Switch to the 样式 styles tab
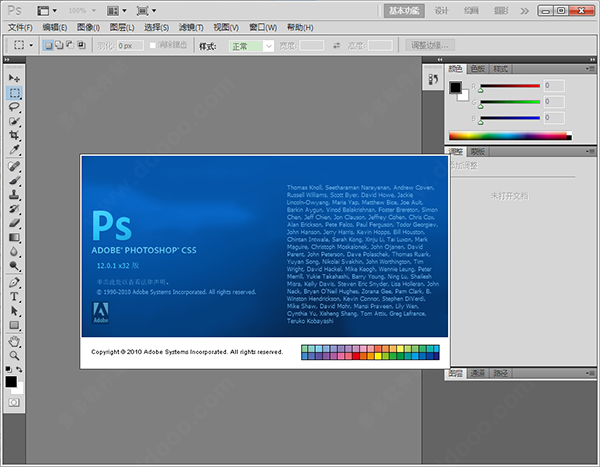 pos(500,69)
